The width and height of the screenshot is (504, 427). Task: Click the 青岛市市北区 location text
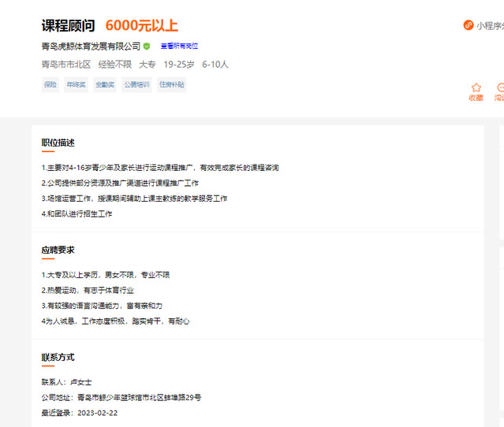[66, 65]
